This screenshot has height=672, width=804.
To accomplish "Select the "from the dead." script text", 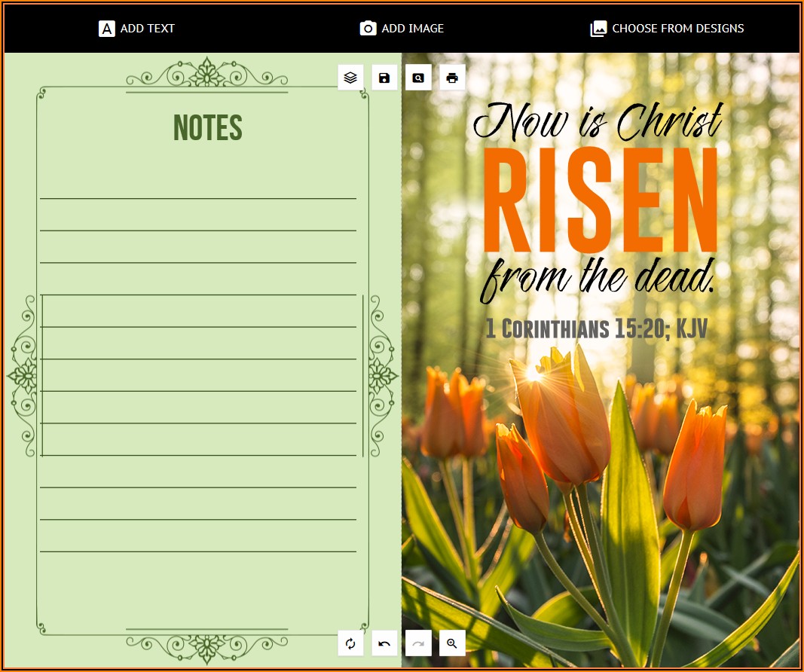I will 597,278.
